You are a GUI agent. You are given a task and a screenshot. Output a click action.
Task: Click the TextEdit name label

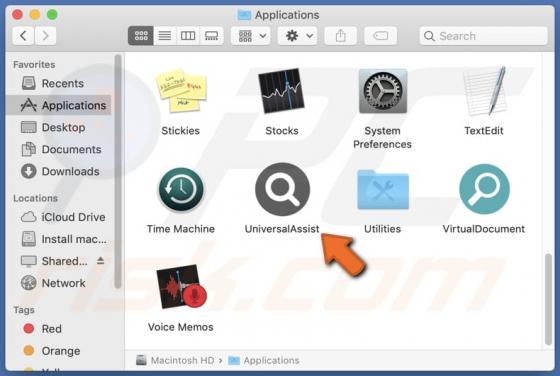[x=484, y=131]
